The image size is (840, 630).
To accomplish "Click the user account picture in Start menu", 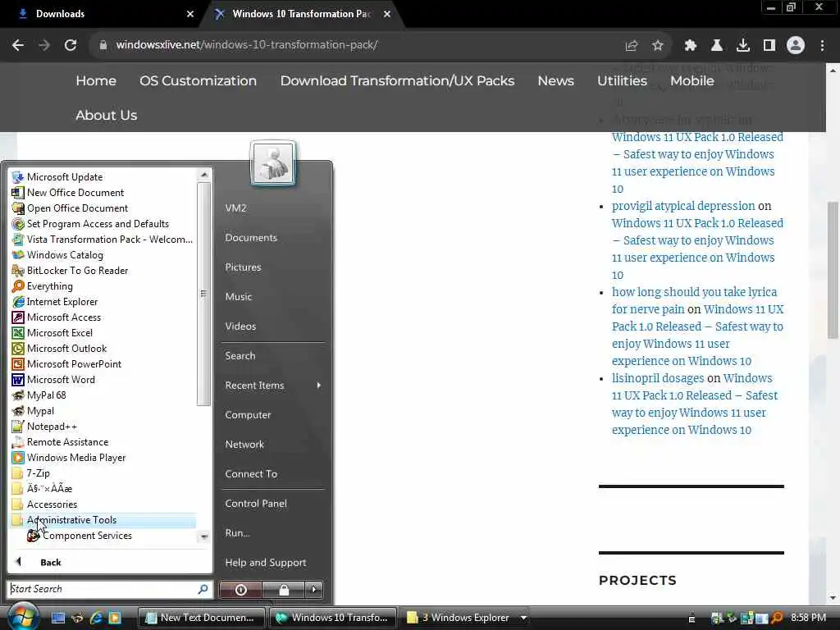I will (x=273, y=163).
